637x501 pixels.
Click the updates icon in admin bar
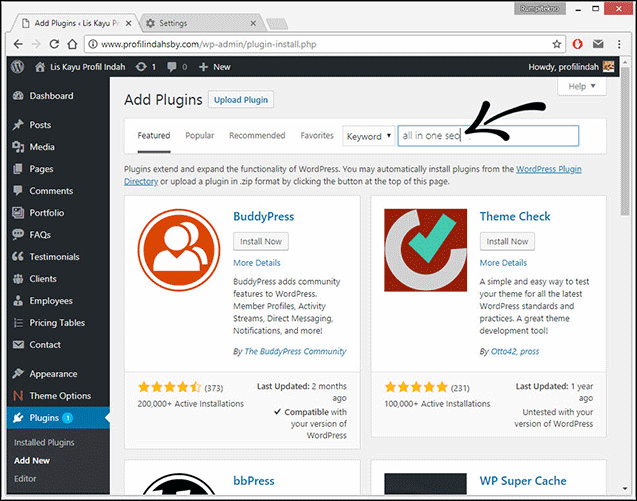coord(141,67)
